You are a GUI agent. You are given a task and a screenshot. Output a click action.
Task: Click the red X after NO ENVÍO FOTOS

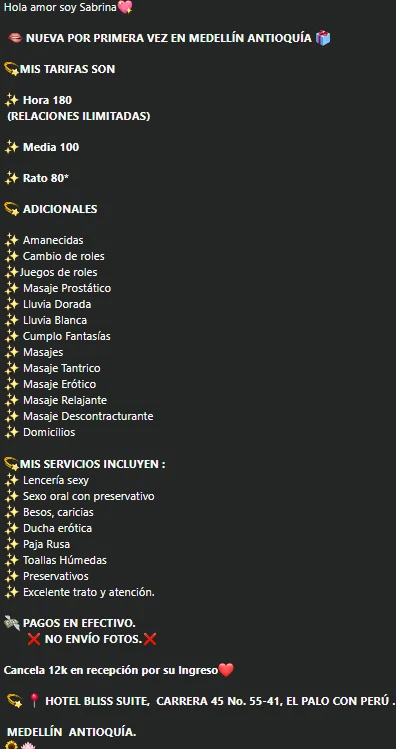coord(150,639)
